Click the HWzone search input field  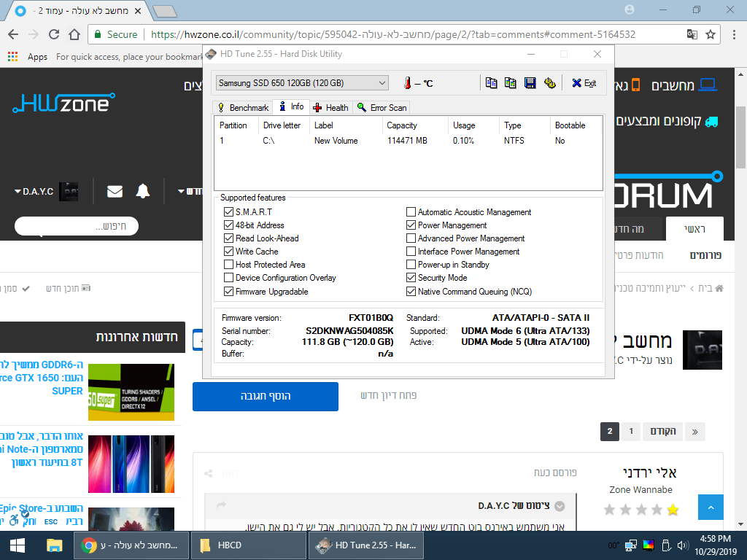(x=77, y=226)
